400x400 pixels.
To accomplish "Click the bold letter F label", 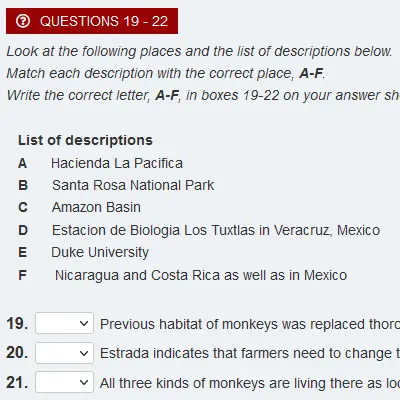I will [x=22, y=275].
